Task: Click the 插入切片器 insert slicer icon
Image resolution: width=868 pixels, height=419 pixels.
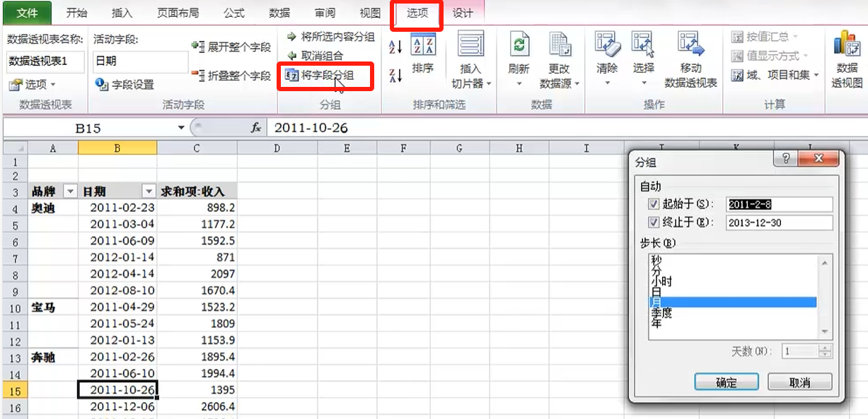Action: (x=470, y=44)
